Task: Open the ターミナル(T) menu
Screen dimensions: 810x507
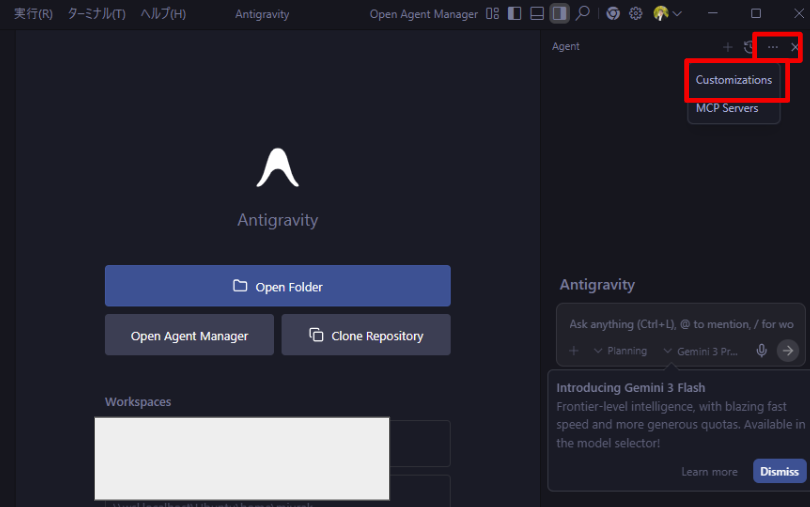Action: [x=97, y=14]
